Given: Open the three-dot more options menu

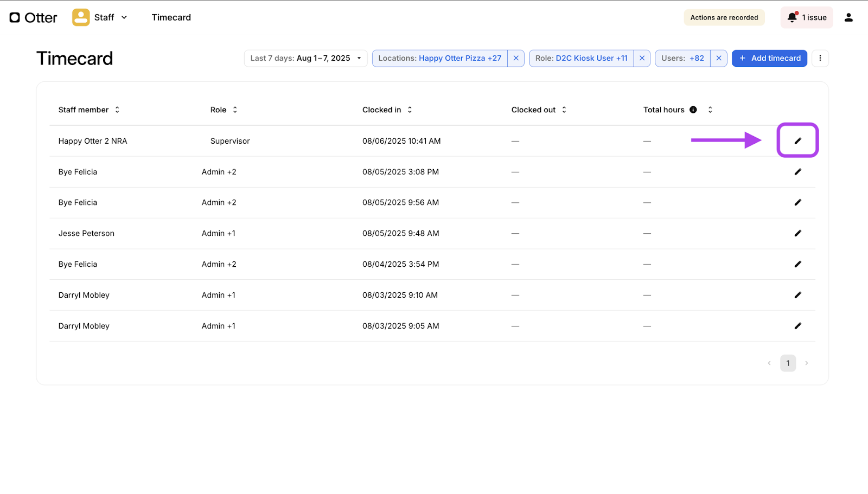Looking at the screenshot, I should point(820,58).
